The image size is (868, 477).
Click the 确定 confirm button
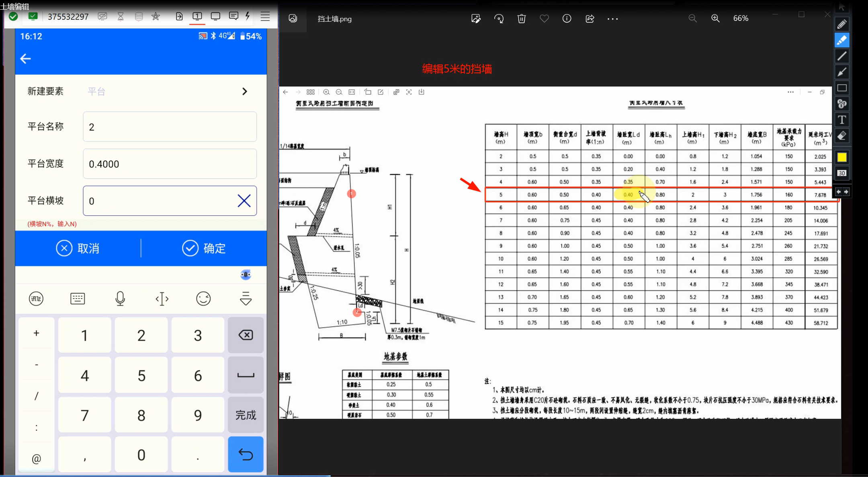tap(204, 248)
